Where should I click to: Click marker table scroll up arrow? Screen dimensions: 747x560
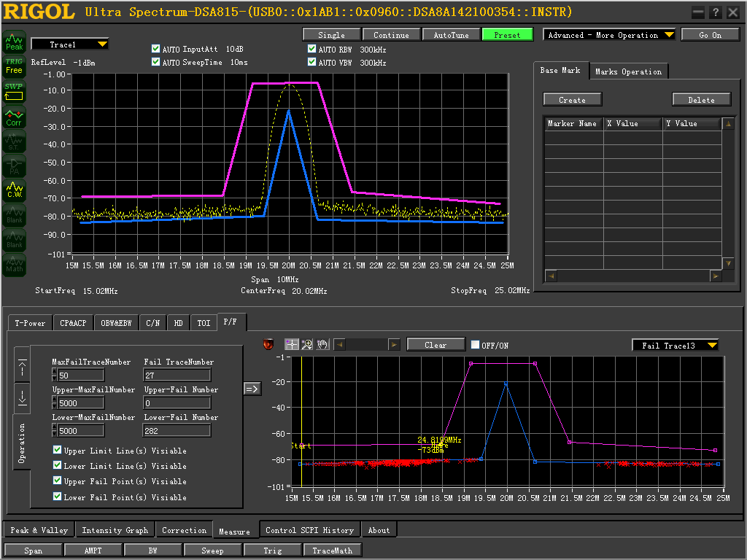coord(728,124)
